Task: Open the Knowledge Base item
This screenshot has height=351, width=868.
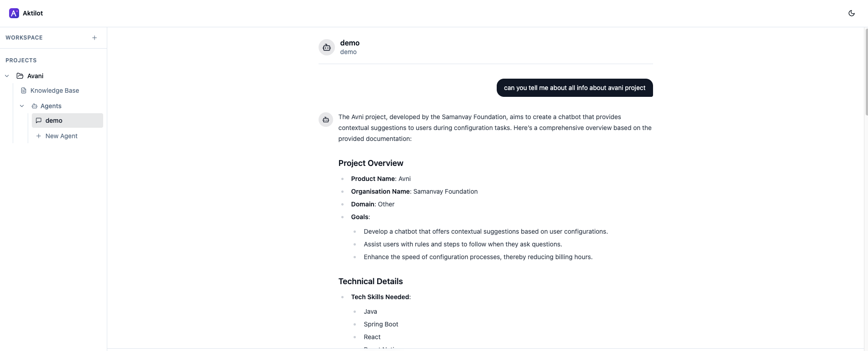Action: 55,90
